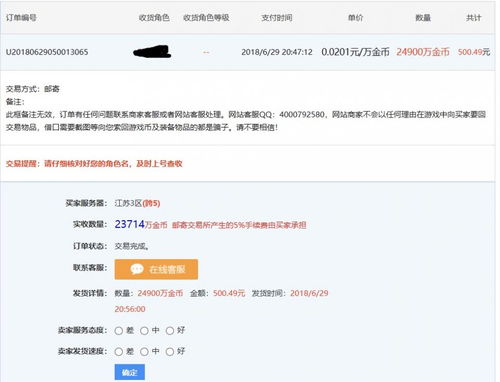The height and width of the screenshot is (382, 500).
Task: Rate 卖家服务态度 as 好
Action: coord(170,331)
